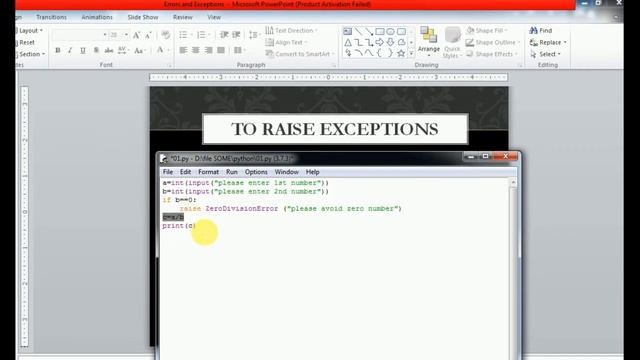Select the Rectangle shape
Screen dimensions: 640x360
(380, 31)
